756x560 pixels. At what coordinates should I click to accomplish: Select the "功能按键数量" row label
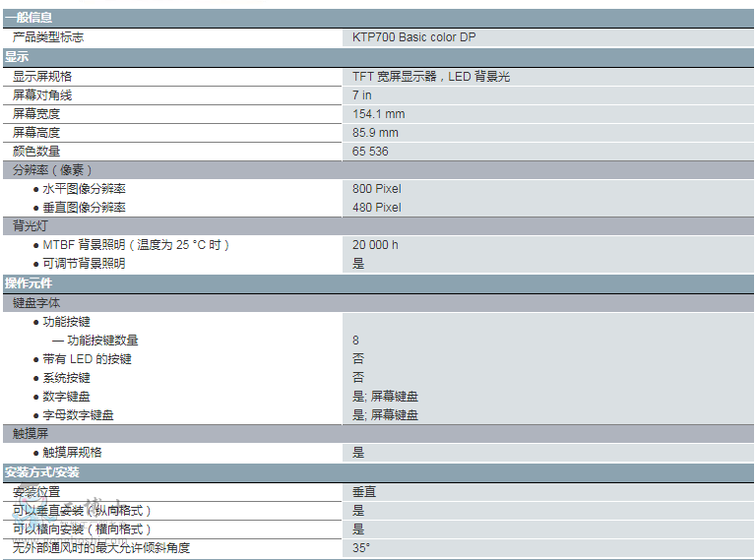pos(102,341)
